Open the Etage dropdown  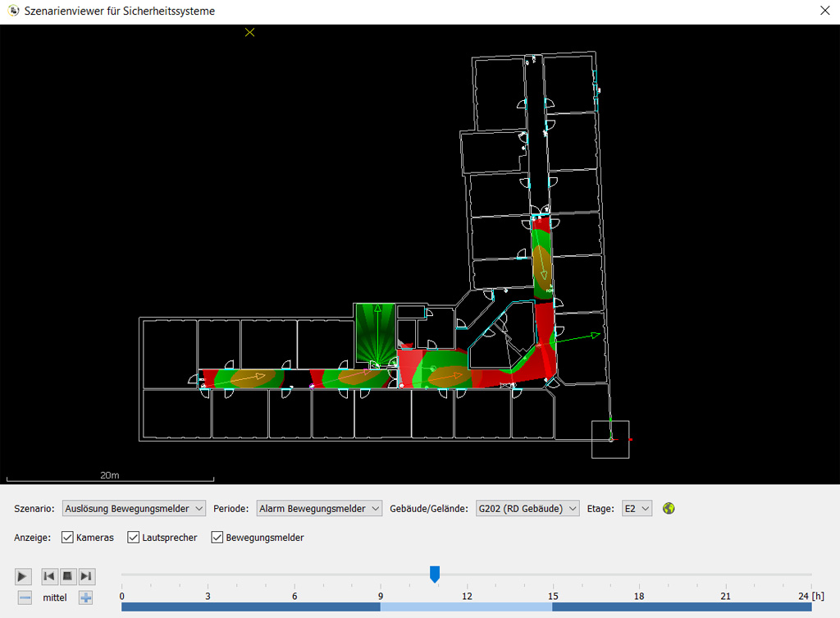[x=637, y=508]
